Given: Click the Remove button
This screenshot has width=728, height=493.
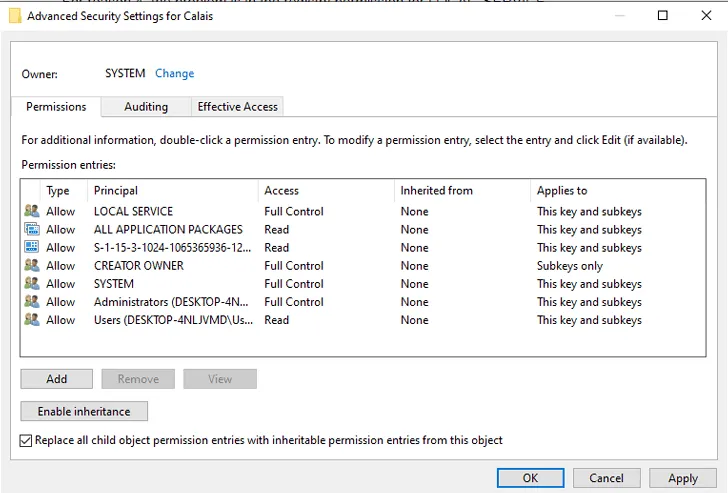Looking at the screenshot, I should pos(138,379).
